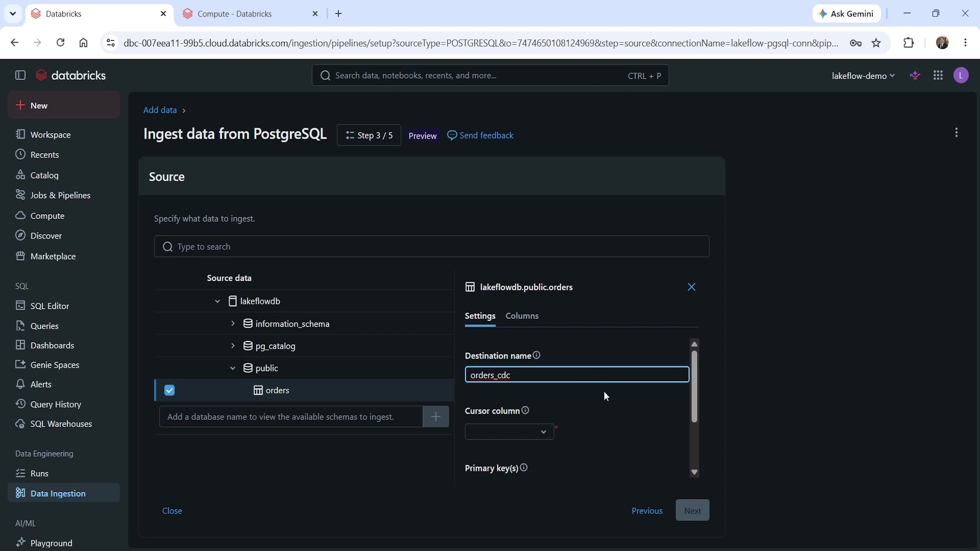The width and height of the screenshot is (980, 551).
Task: Uncheck the orders table checkbox
Action: [x=169, y=390]
